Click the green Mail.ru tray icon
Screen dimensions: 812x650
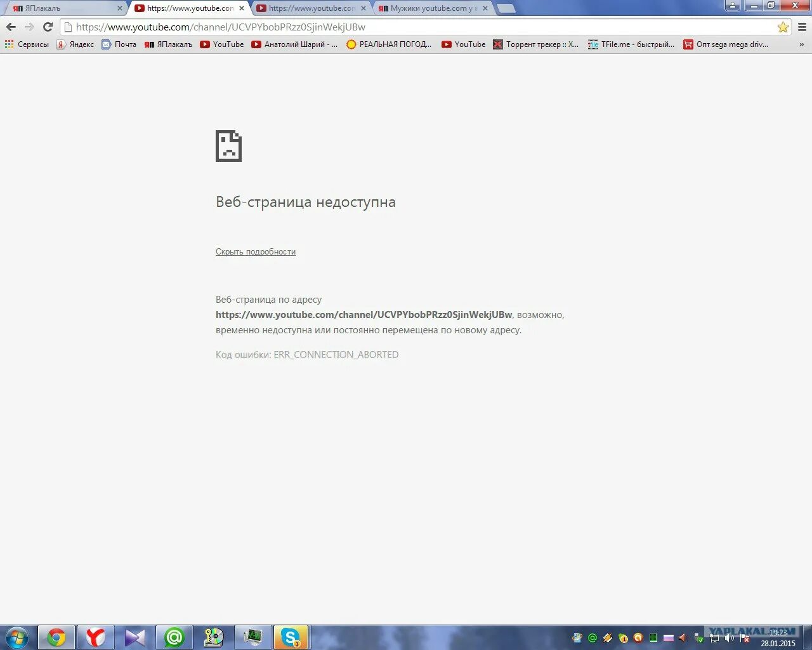[593, 638]
